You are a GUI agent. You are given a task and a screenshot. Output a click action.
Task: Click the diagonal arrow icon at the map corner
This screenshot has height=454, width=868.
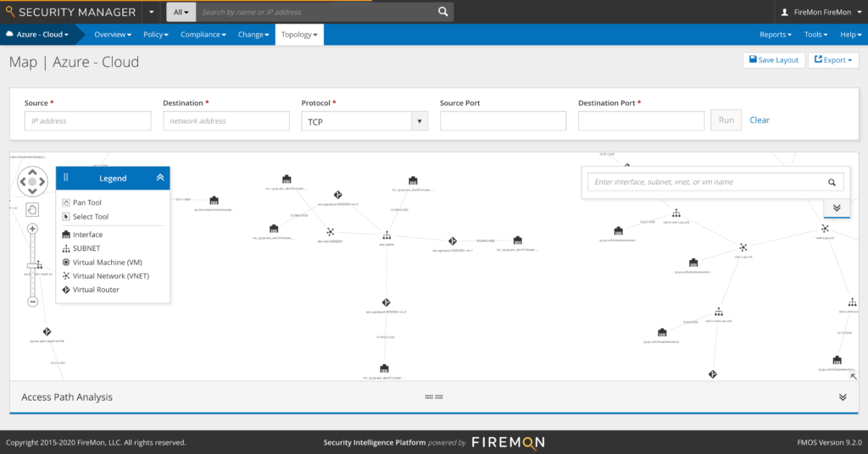point(853,376)
